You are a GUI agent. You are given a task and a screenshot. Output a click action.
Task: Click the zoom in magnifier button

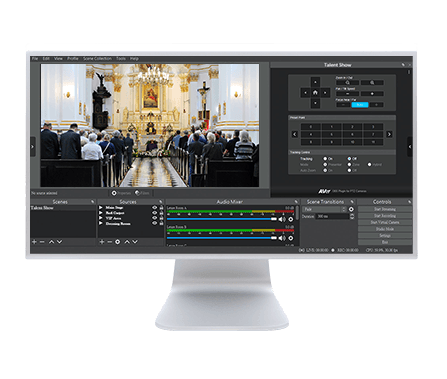372,83
